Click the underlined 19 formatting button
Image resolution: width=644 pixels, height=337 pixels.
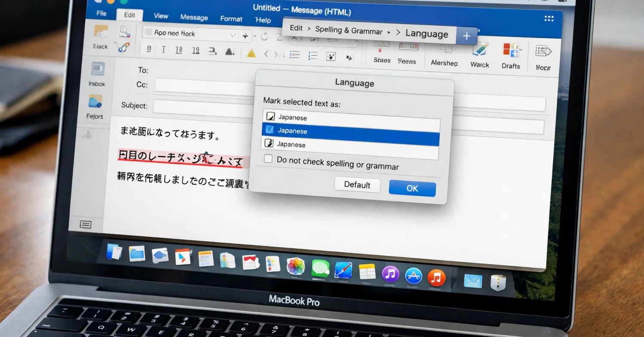(x=196, y=51)
